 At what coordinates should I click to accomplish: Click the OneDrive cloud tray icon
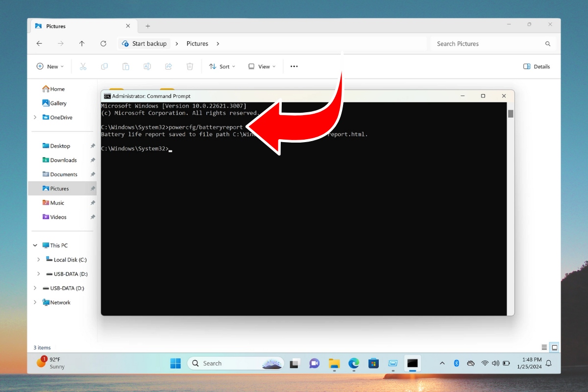click(x=471, y=363)
